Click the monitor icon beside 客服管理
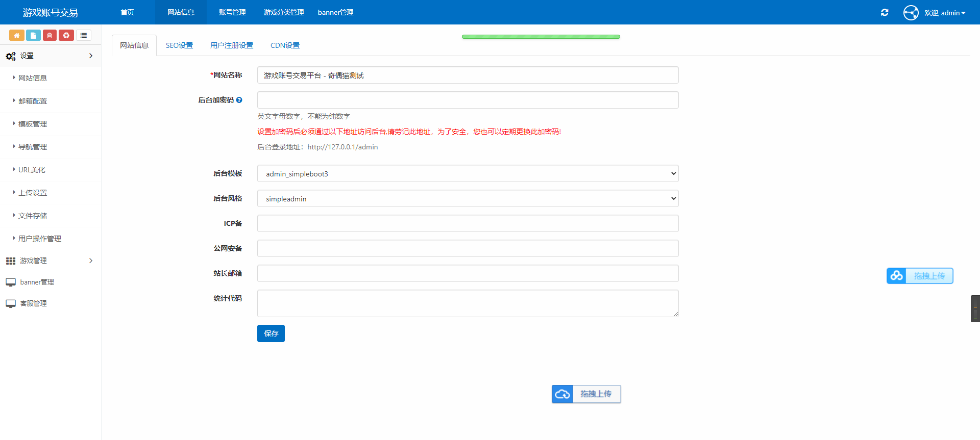Viewport: 980px width, 440px height. pos(11,304)
